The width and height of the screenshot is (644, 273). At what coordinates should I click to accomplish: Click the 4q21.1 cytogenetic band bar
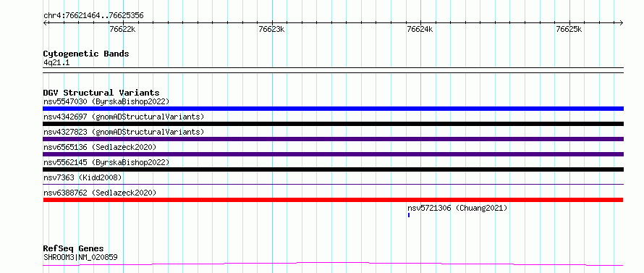click(x=333, y=70)
